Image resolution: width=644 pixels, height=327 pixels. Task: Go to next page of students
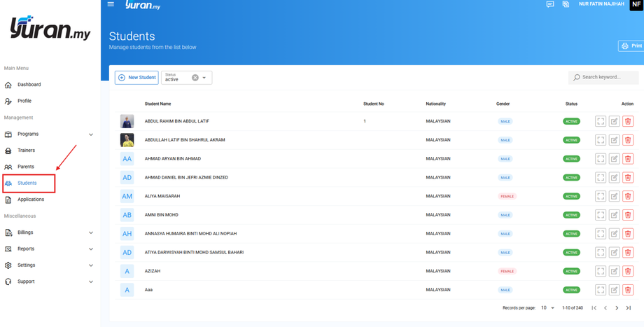click(617, 307)
